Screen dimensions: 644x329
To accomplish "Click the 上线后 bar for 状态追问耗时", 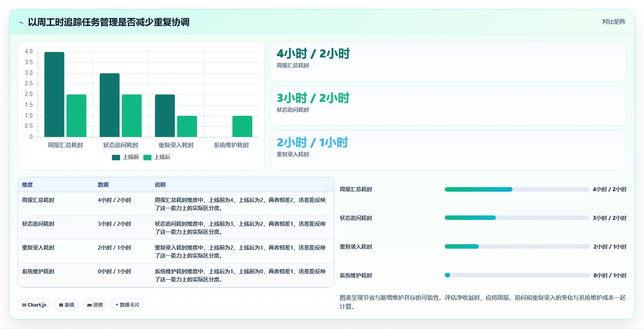I will tap(131, 116).
